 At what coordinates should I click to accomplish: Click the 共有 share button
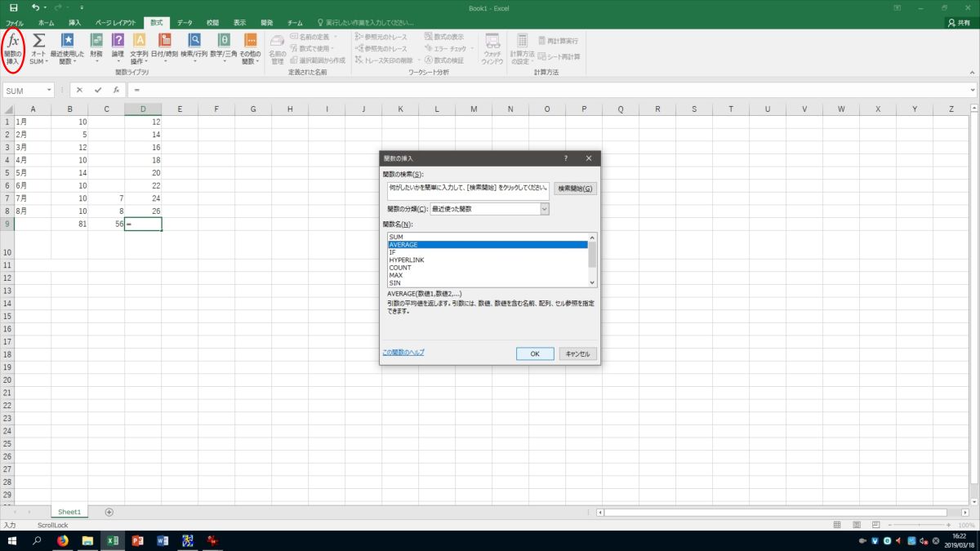coord(959,23)
